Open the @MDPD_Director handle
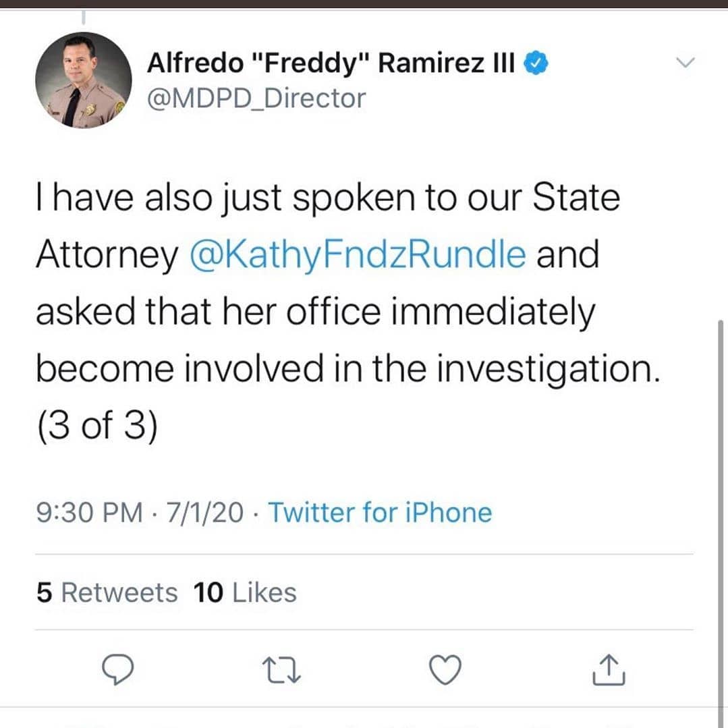Image resolution: width=728 pixels, height=728 pixels. (x=256, y=98)
